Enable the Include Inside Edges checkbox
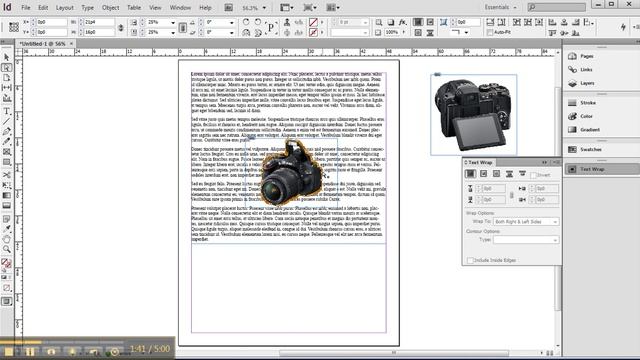Screen dimensions: 640x360 coord(470,260)
